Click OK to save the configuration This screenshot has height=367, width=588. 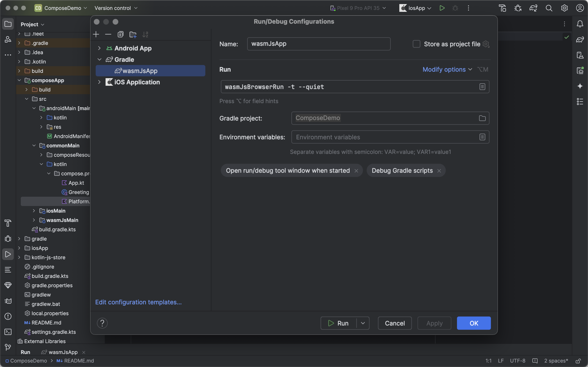pyautogui.click(x=474, y=323)
